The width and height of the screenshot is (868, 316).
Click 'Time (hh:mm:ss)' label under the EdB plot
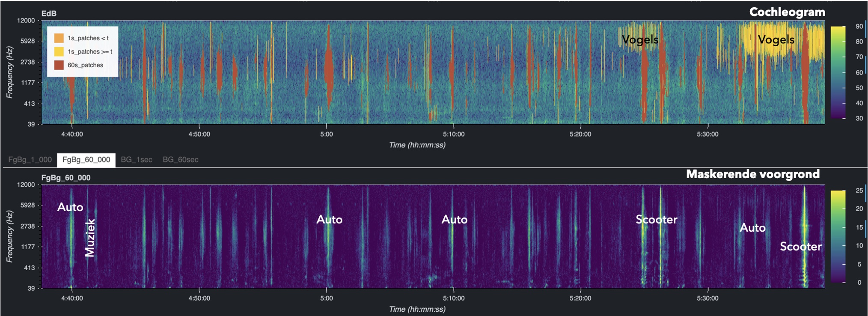pos(417,145)
